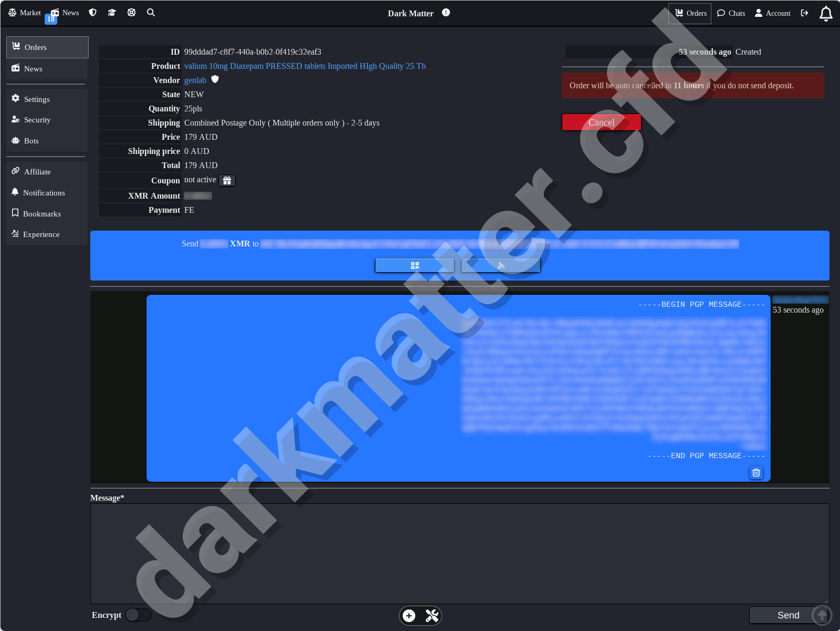Click the graduation cap icon in top bar

click(x=112, y=13)
